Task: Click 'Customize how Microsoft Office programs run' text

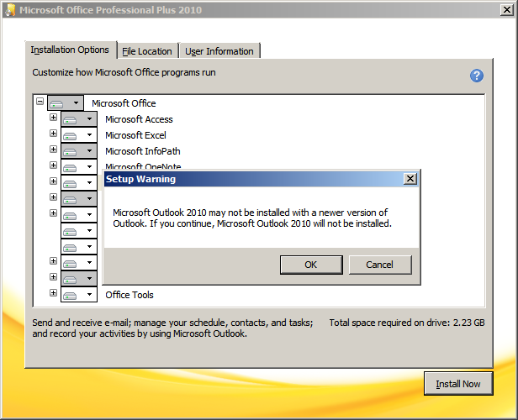Action: pos(124,72)
